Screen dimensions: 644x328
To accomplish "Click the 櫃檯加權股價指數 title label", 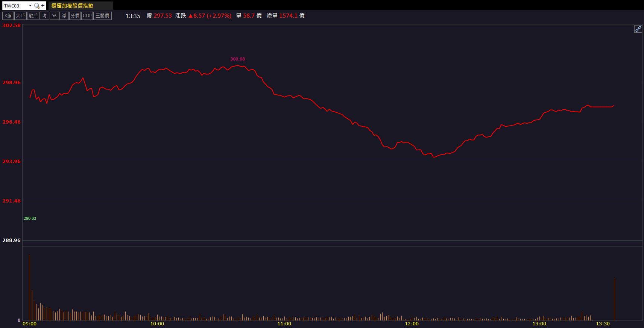I will point(72,6).
